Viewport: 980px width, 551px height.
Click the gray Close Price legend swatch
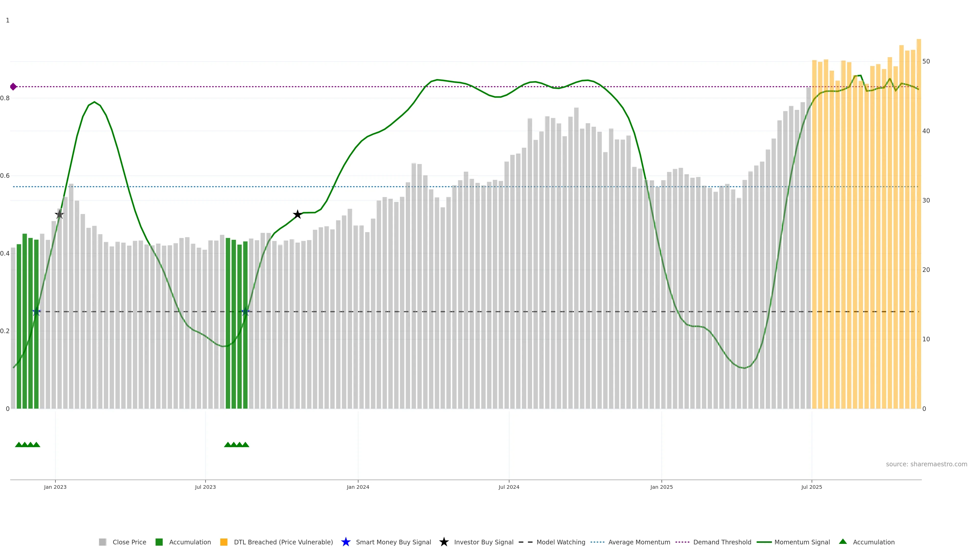[102, 542]
